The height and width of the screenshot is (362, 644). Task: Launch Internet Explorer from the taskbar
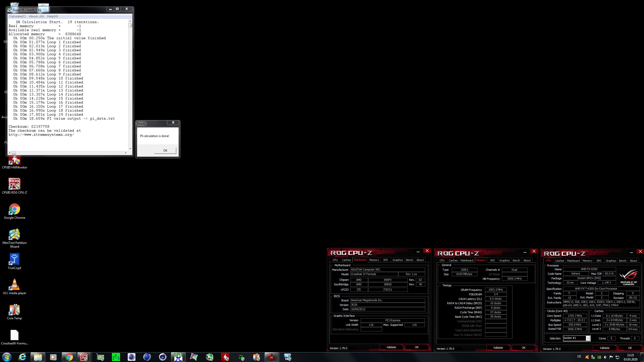[22, 357]
